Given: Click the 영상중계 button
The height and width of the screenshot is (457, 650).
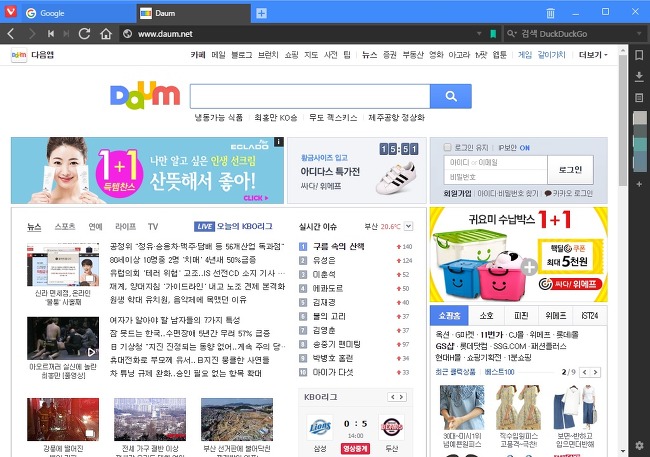Looking at the screenshot, I should [x=355, y=449].
